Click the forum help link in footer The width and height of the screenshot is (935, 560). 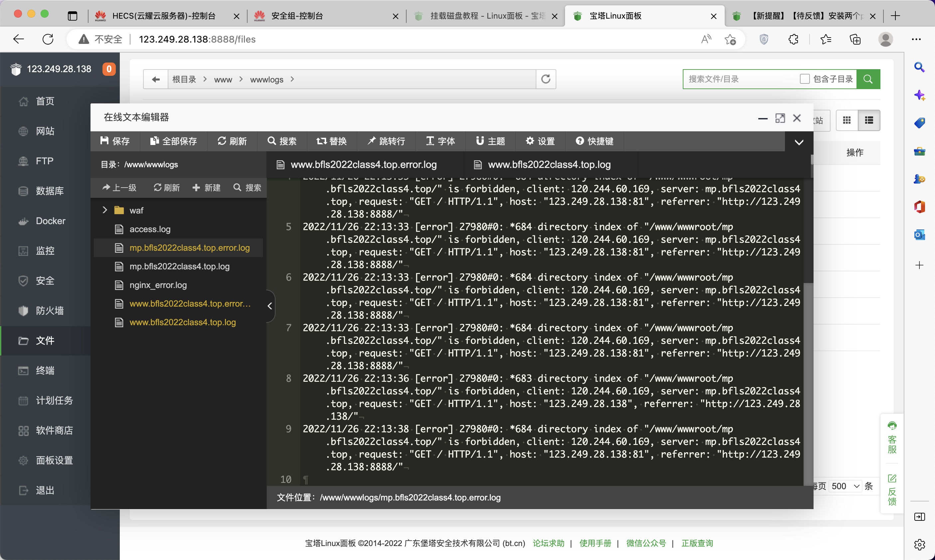click(548, 543)
